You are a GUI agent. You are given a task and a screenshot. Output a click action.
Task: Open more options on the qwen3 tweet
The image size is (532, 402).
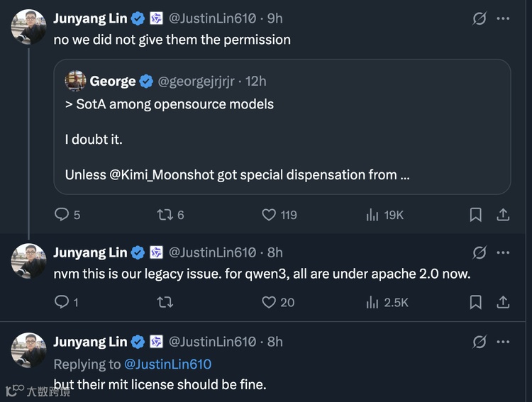503,252
